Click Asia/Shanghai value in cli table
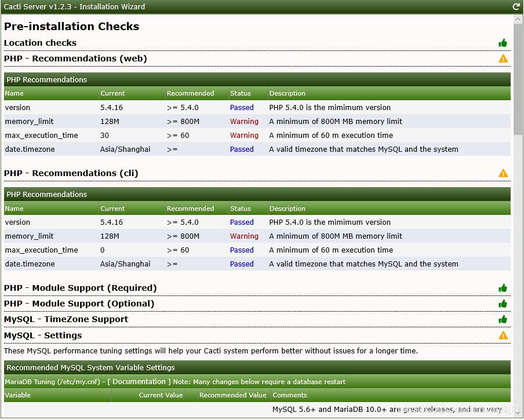 pyautogui.click(x=125, y=264)
